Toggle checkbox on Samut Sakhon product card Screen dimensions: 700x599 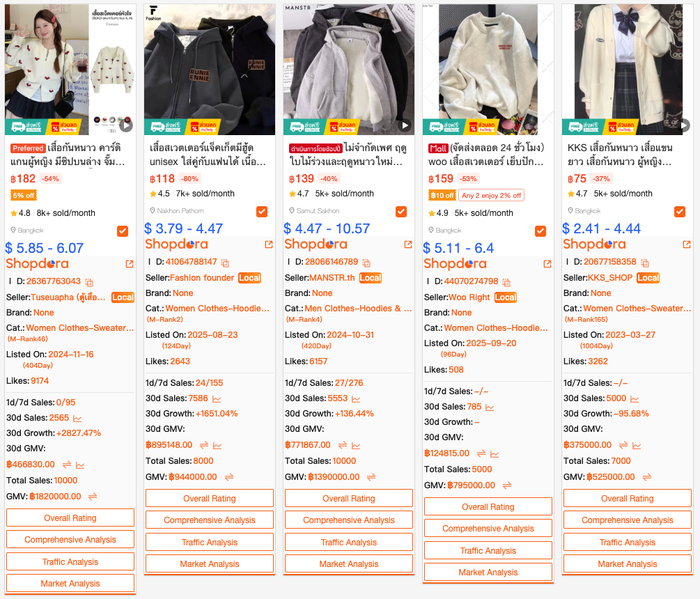click(x=401, y=212)
